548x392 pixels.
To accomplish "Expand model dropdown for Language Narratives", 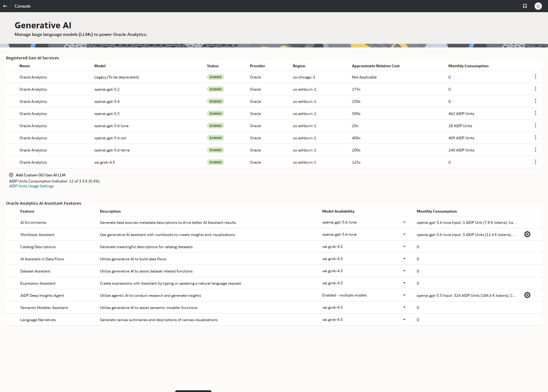I will pos(404,320).
